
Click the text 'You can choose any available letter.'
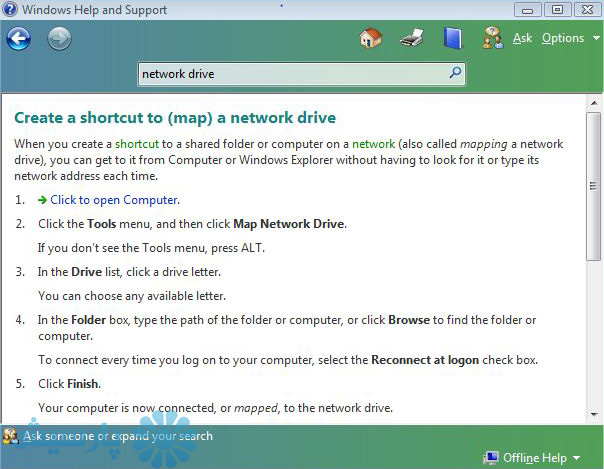[x=132, y=296]
